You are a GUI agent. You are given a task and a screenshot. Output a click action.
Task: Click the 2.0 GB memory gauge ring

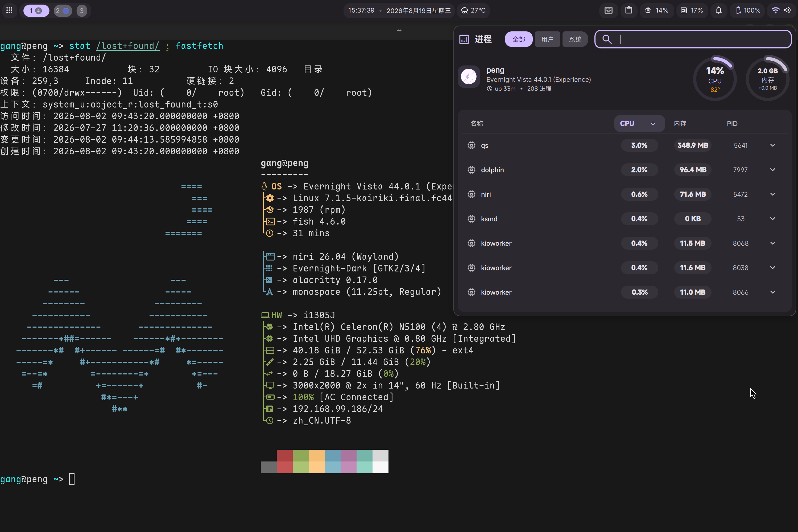click(x=768, y=79)
